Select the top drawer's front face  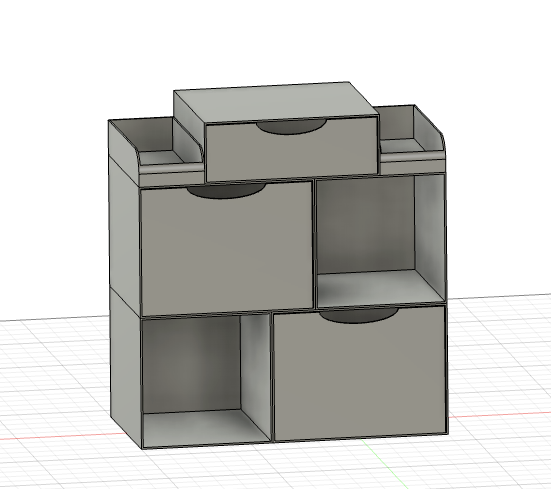click(x=291, y=155)
